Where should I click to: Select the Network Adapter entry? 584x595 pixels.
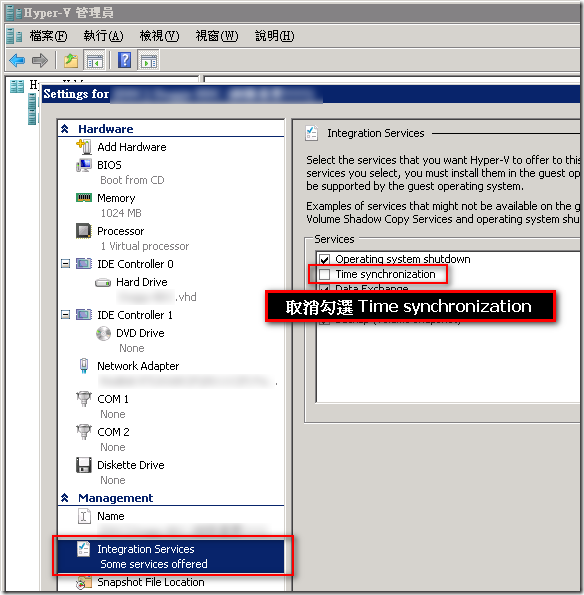(138, 366)
